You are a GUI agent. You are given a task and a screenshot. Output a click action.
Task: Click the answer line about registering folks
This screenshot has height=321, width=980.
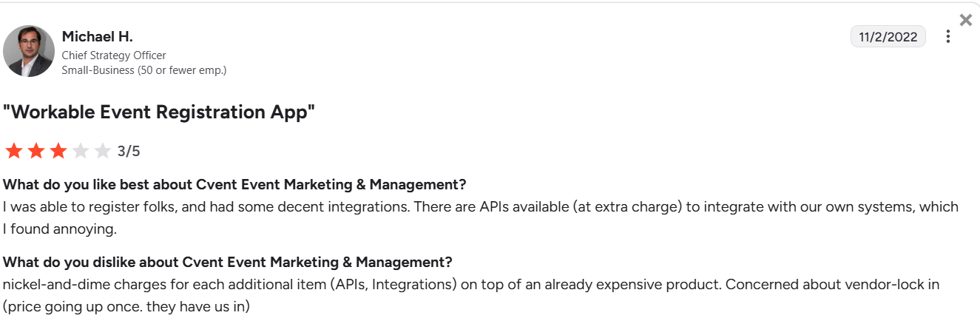click(x=480, y=206)
